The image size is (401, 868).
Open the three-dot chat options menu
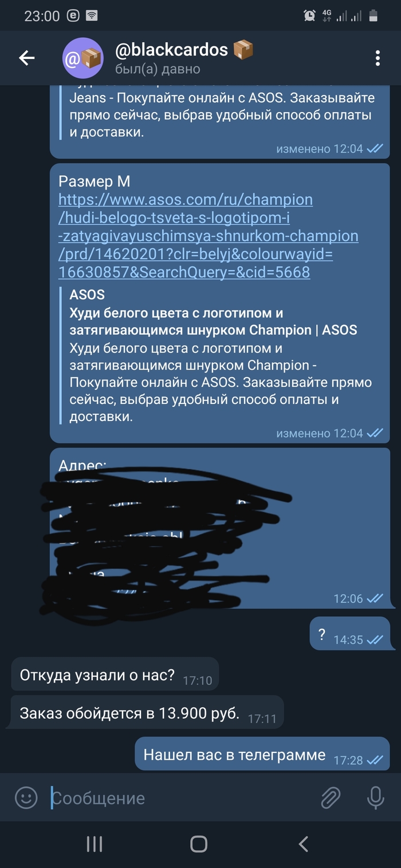[x=378, y=58]
